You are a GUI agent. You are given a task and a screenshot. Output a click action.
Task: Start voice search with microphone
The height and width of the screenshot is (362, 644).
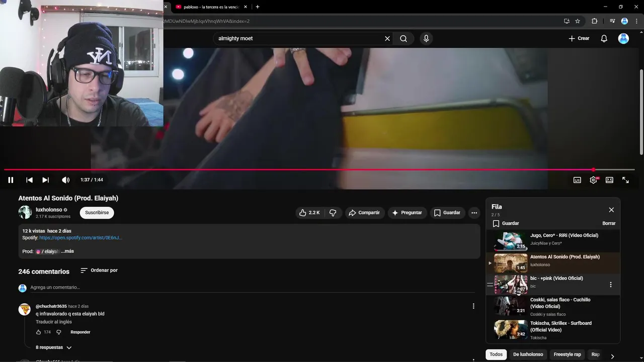click(x=426, y=39)
